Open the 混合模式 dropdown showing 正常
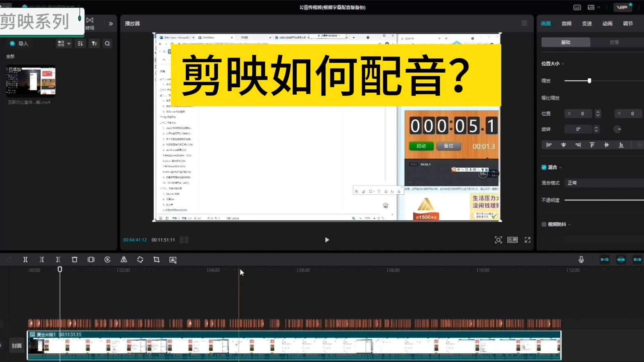Image resolution: width=644 pixels, height=362 pixels. pyautogui.click(x=604, y=183)
